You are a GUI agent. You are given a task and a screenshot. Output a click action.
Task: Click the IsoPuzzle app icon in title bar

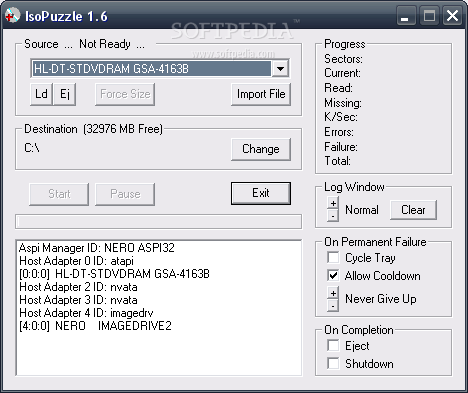(x=13, y=16)
